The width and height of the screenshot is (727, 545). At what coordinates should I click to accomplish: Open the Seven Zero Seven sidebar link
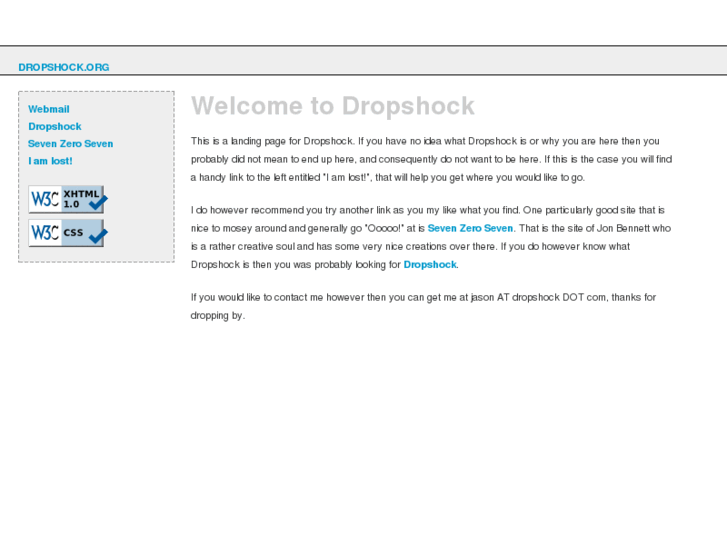pyautogui.click(x=70, y=144)
